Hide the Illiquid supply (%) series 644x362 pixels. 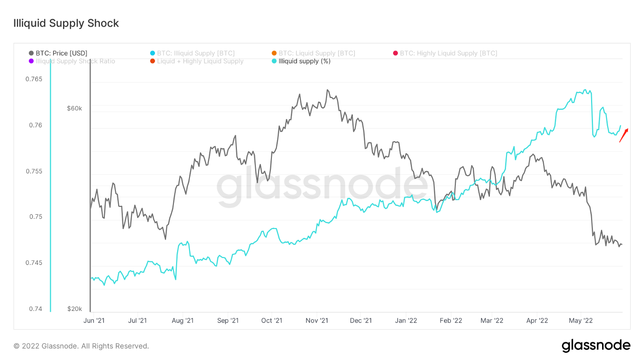click(x=305, y=61)
